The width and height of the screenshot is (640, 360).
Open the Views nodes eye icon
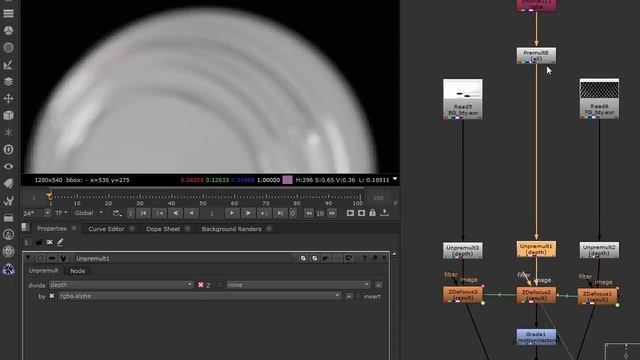coord(8,167)
